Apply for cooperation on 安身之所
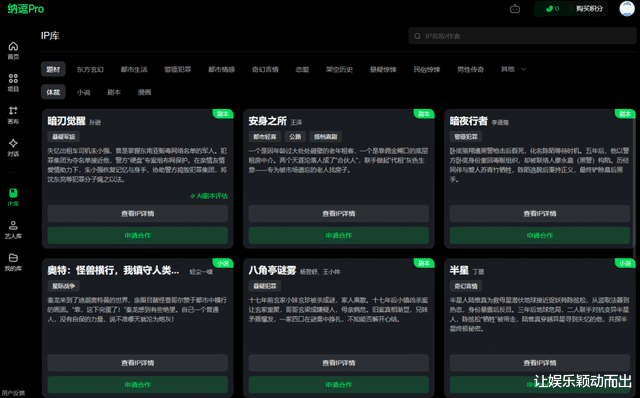Viewport: 640px width, 398px height. 338,236
